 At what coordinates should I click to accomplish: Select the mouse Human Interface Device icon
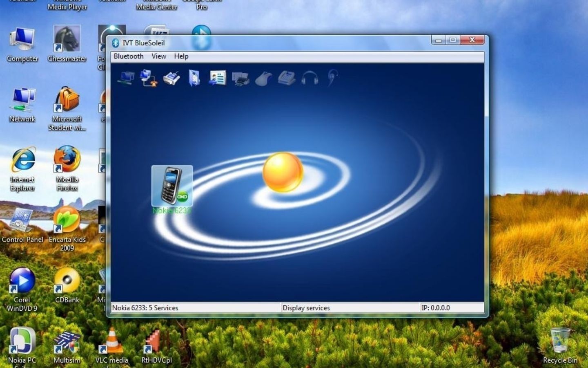(x=263, y=78)
